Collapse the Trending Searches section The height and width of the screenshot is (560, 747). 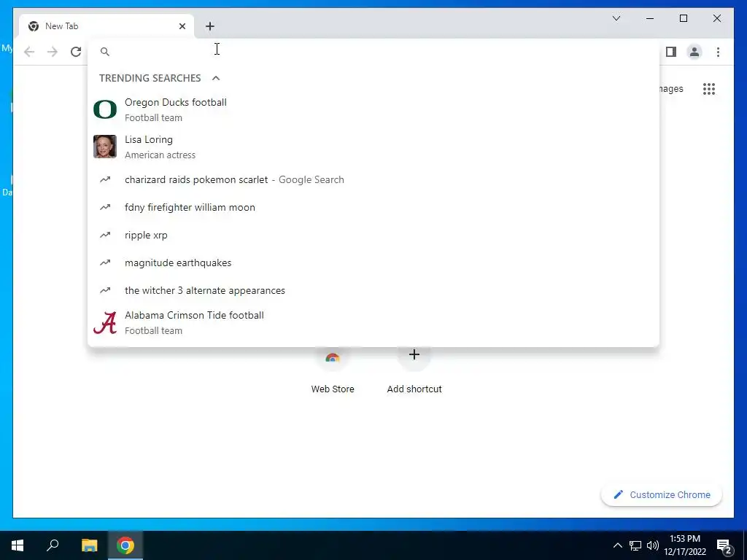point(216,78)
